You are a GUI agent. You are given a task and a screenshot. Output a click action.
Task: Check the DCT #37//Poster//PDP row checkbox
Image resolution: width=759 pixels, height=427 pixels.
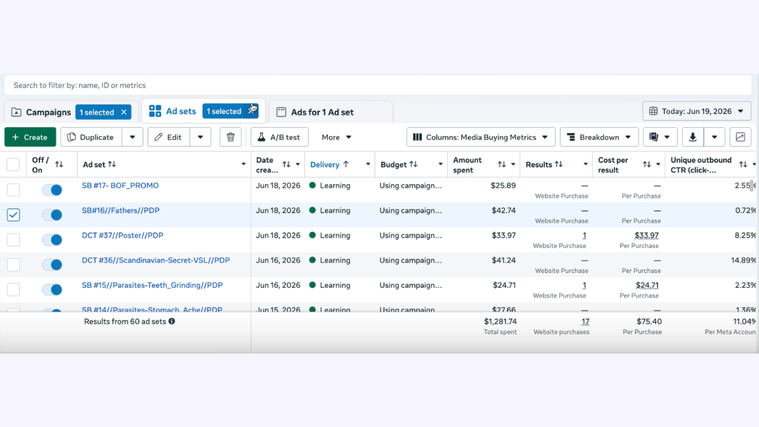[x=14, y=240]
